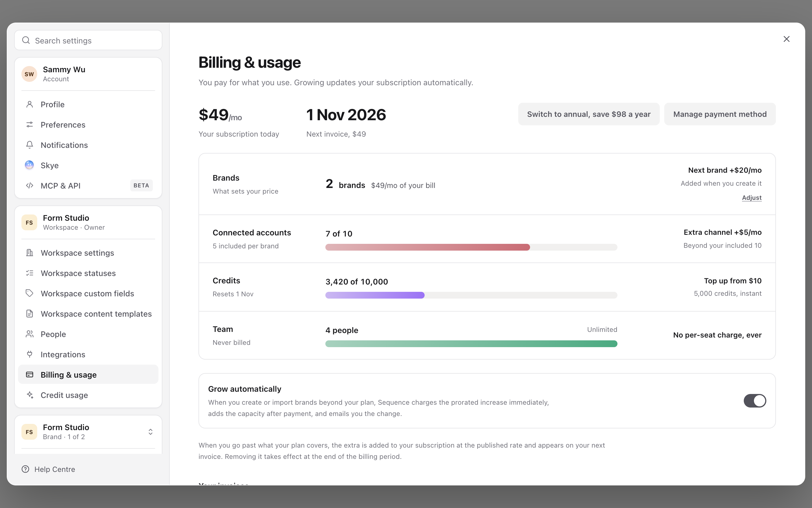Go to Workspace statuses
This screenshot has height=508, width=812.
(88, 273)
